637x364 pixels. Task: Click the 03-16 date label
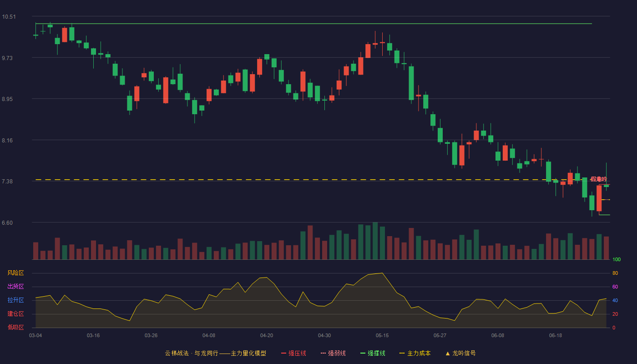pos(93,335)
